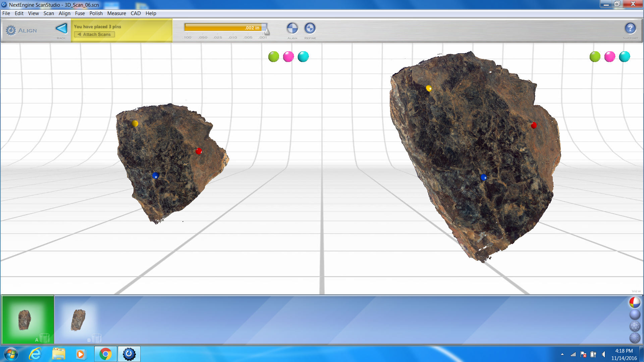Click the Attach Scans button
Screen dimensions: 644x362
click(x=94, y=34)
